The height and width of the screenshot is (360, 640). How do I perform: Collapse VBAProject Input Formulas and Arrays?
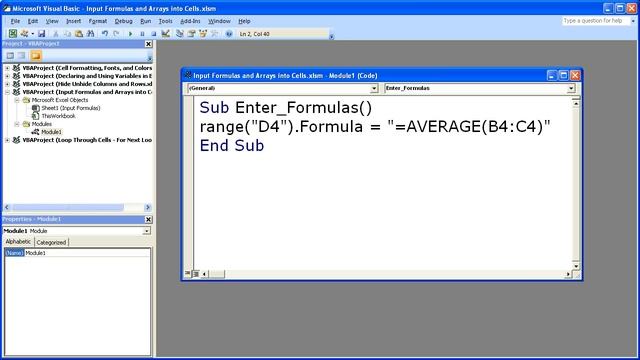click(7, 92)
